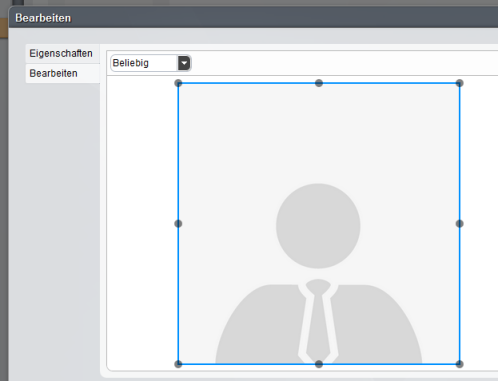Click the bottom-center crop edge handle

319,364
